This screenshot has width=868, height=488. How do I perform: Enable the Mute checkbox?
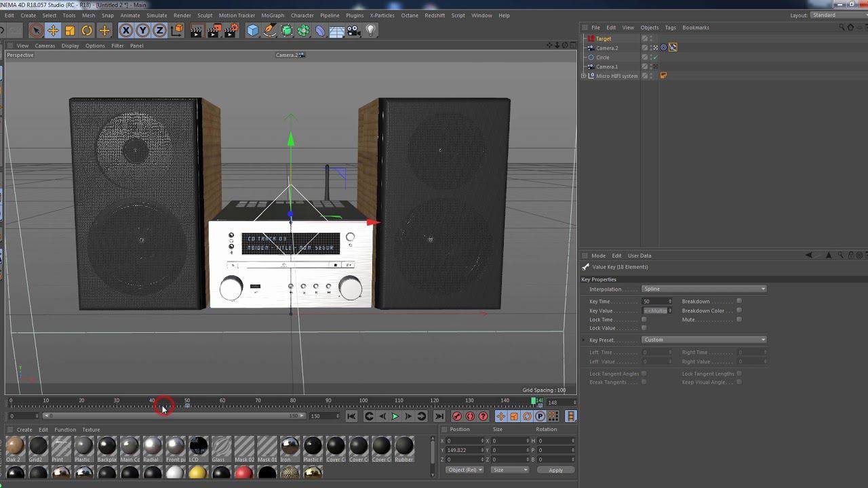[739, 319]
